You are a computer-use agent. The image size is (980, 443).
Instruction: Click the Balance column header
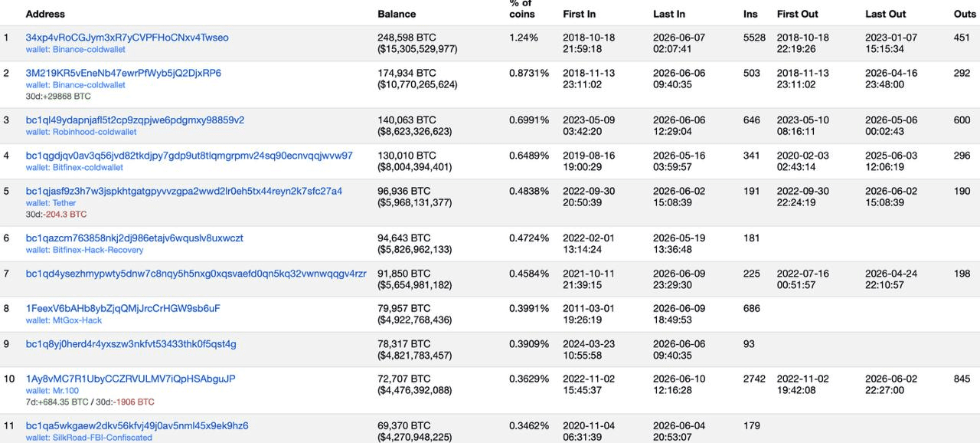[x=397, y=14]
